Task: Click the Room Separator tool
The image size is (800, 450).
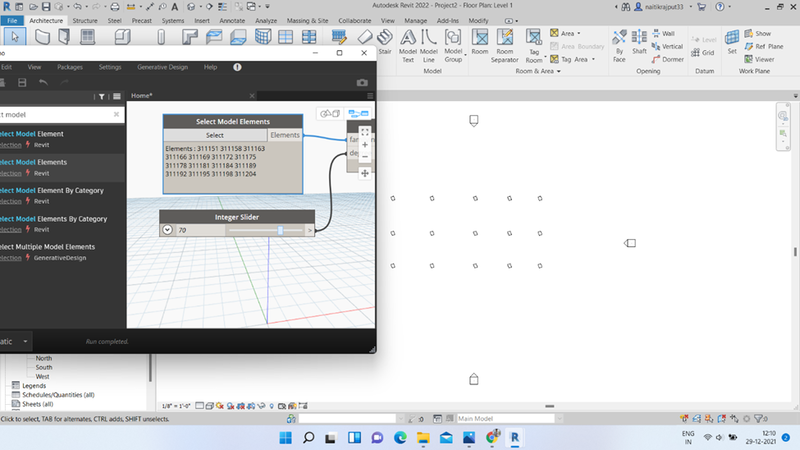Action: click(505, 46)
